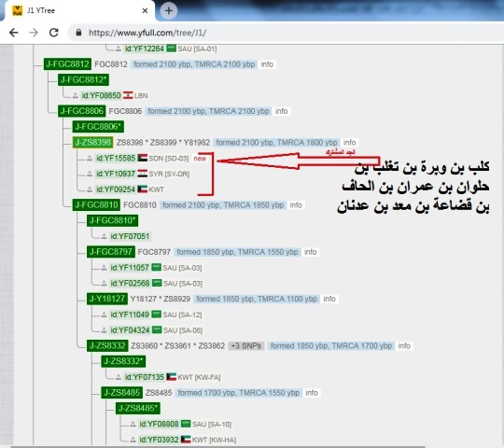Click sample id:YF03932
Image resolution: width=504 pixels, height=448 pixels.
pyautogui.click(x=159, y=440)
